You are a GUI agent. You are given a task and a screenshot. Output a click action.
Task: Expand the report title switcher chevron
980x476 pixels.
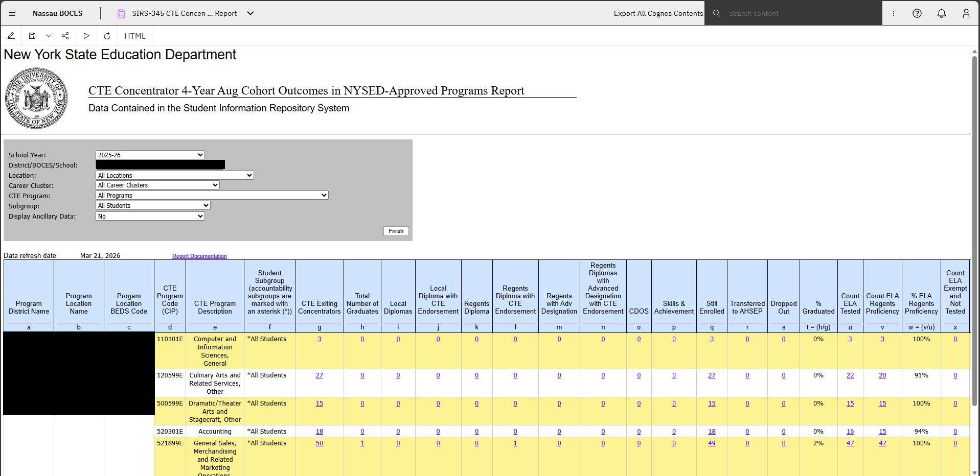(250, 13)
